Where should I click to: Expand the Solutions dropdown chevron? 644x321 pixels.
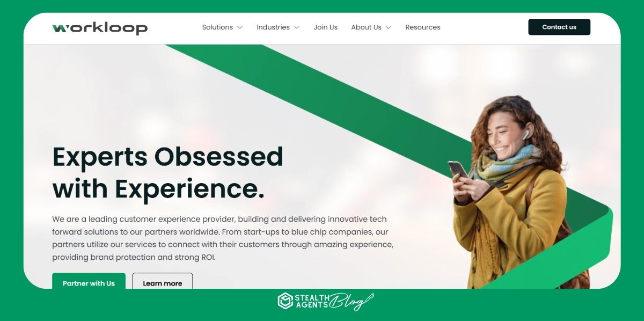240,27
